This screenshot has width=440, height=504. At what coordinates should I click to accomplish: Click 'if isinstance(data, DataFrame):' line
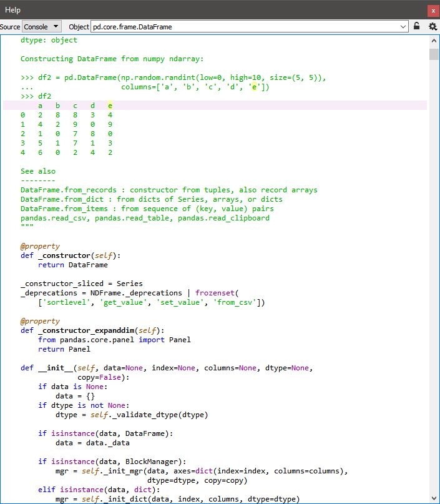(x=105, y=433)
